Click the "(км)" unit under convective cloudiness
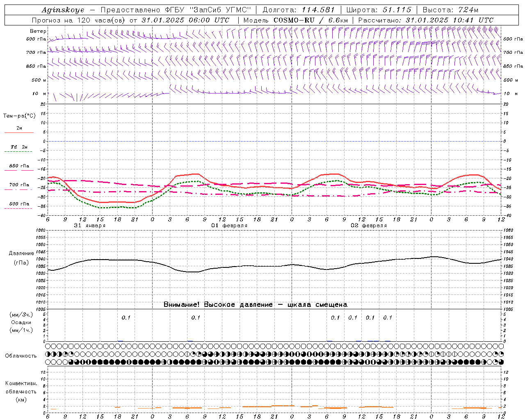This screenshot has width=525, height=420. point(21,399)
